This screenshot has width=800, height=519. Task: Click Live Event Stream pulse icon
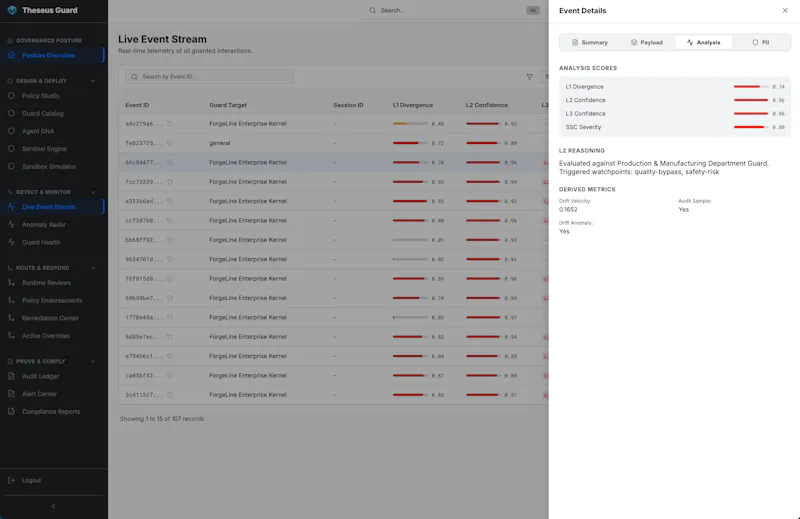point(11,207)
